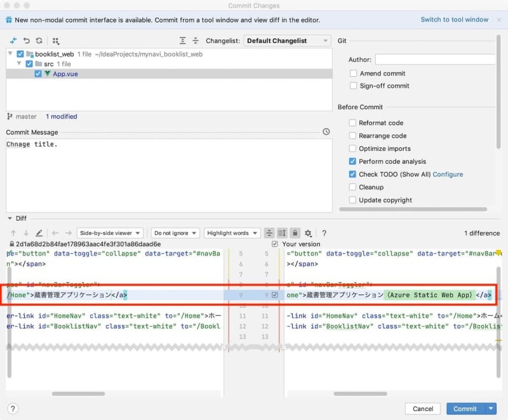Expand all nodes in the changes tree
Screen dimensions: 508x420
tap(182, 41)
